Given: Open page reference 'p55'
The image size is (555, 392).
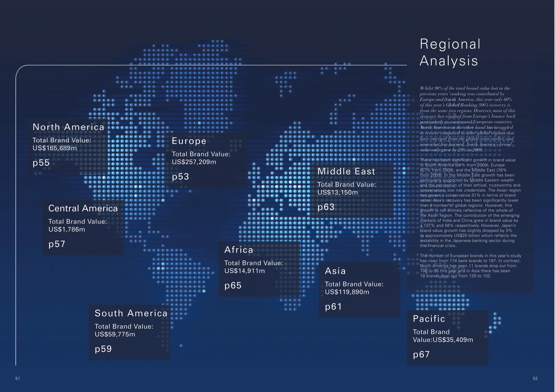Looking at the screenshot, I should click(41, 163).
